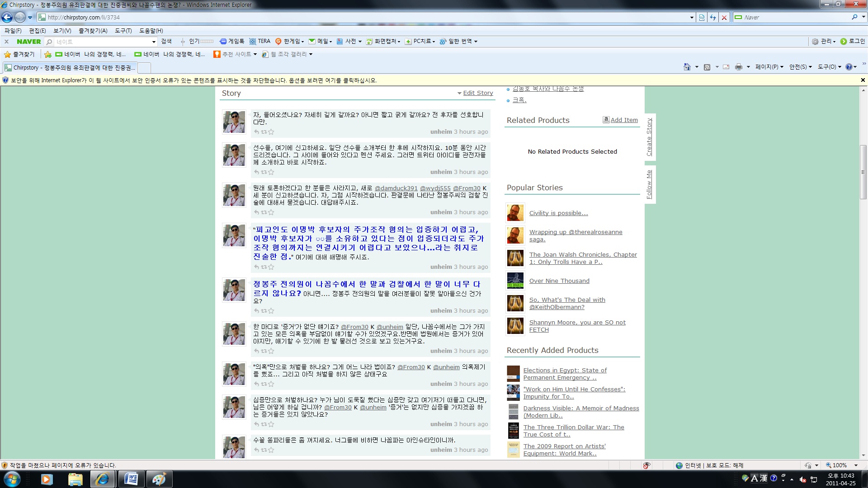Open the 즐겨찾기(A) menu
This screenshot has height=488, width=868.
coord(93,31)
